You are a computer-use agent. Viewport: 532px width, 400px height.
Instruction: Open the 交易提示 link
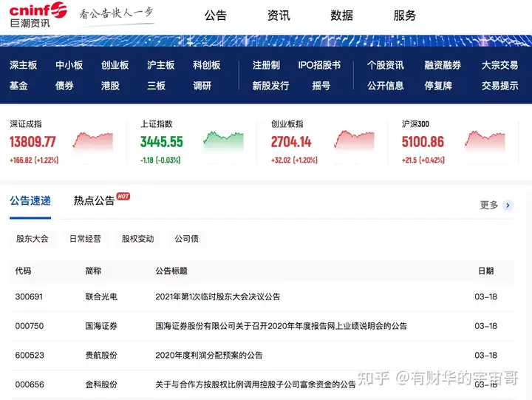(499, 86)
